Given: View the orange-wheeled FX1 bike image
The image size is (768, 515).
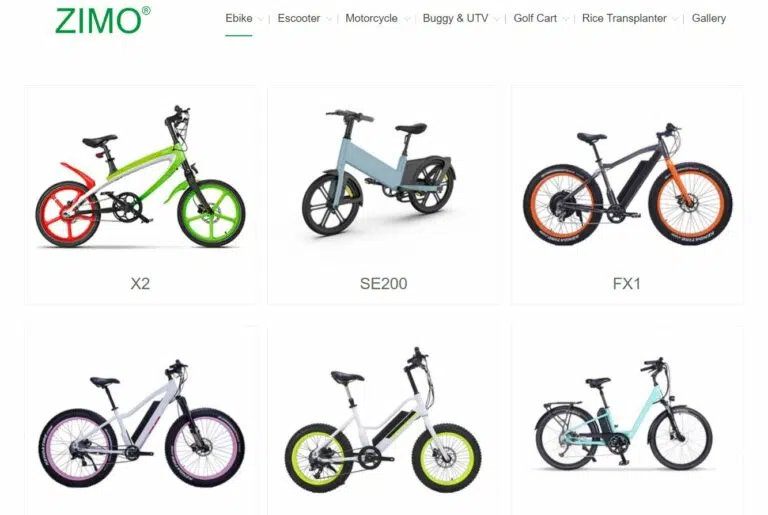Looking at the screenshot, I should (x=627, y=184).
